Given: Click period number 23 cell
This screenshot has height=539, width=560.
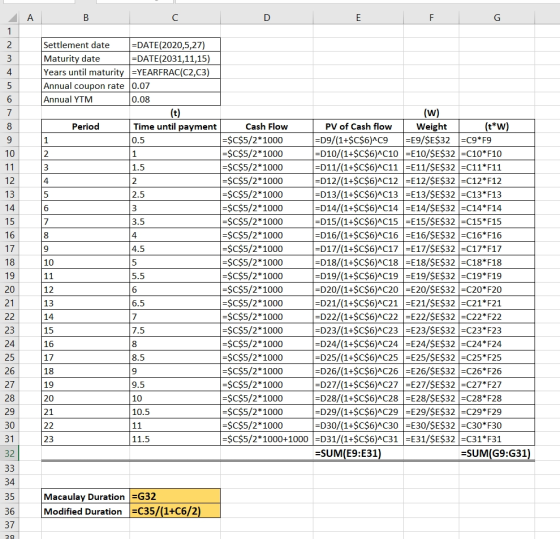Looking at the screenshot, I should click(86, 439).
